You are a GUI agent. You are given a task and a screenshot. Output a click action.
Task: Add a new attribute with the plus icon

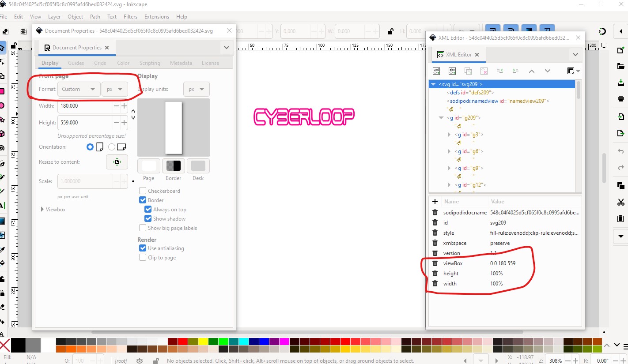(x=435, y=202)
